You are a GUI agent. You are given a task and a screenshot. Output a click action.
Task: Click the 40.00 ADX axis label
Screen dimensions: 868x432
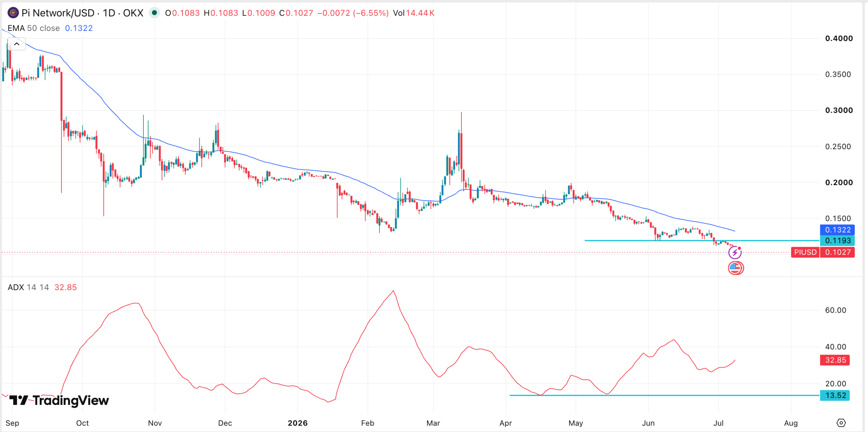click(835, 347)
